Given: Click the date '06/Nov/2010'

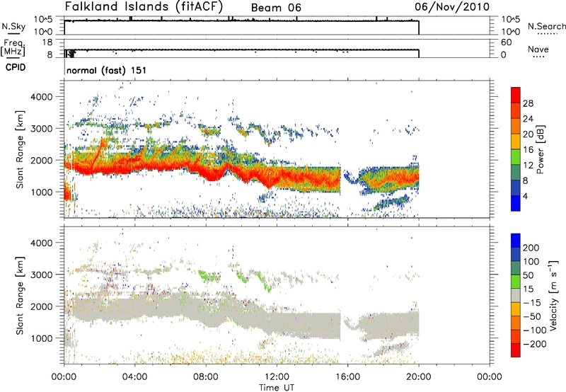Looking at the screenshot, I should pyautogui.click(x=452, y=7).
